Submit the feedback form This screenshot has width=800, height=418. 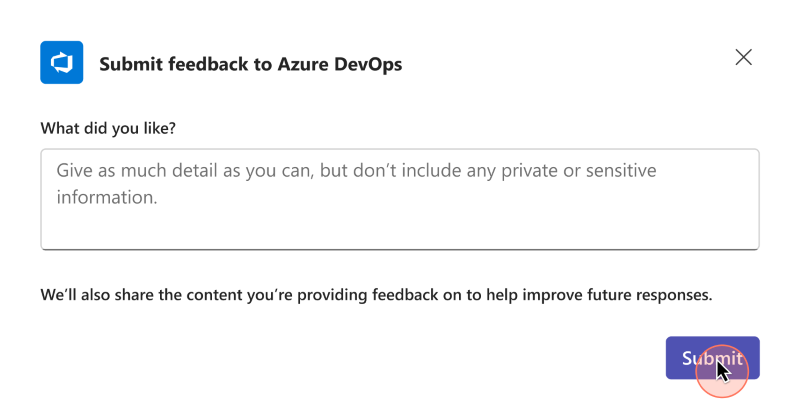click(712, 358)
